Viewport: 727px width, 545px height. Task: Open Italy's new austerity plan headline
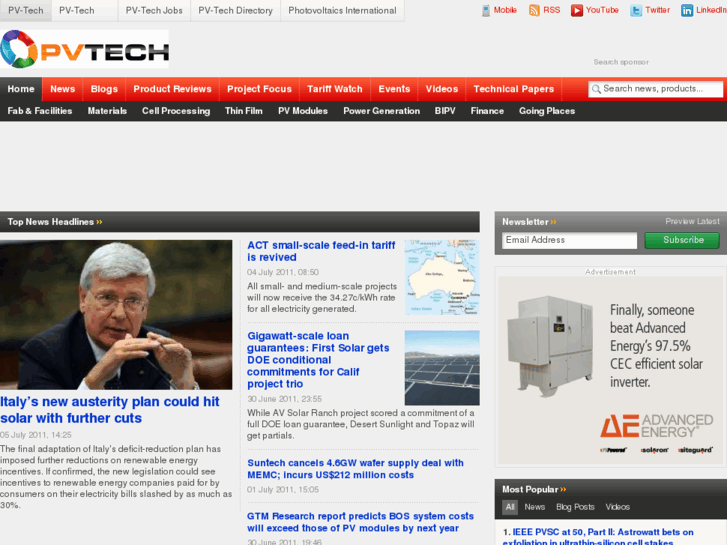point(109,410)
